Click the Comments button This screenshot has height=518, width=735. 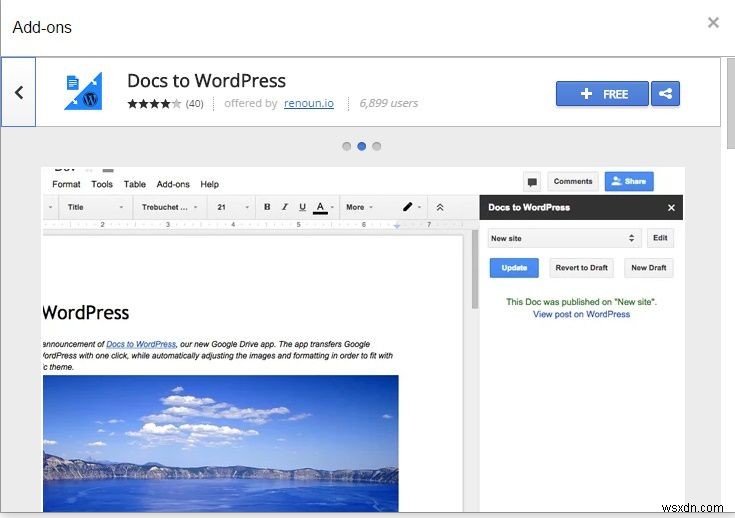coord(573,181)
